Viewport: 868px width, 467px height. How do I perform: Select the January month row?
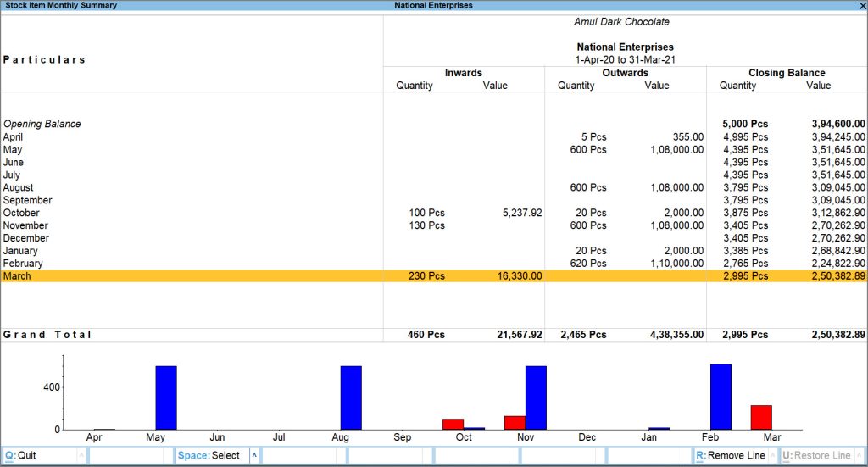[x=434, y=251]
